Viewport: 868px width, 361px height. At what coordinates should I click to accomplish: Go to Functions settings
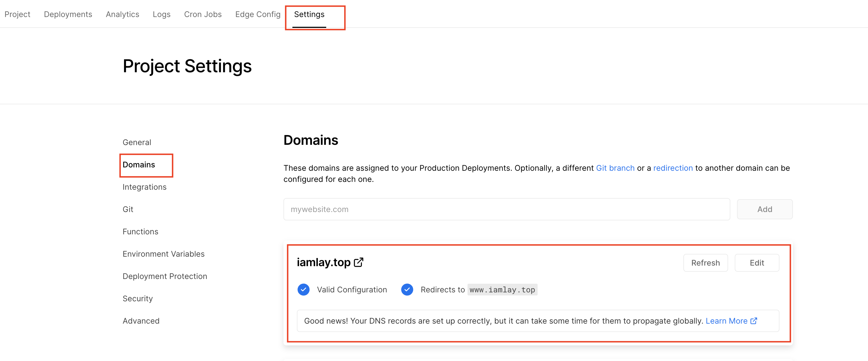click(x=140, y=232)
